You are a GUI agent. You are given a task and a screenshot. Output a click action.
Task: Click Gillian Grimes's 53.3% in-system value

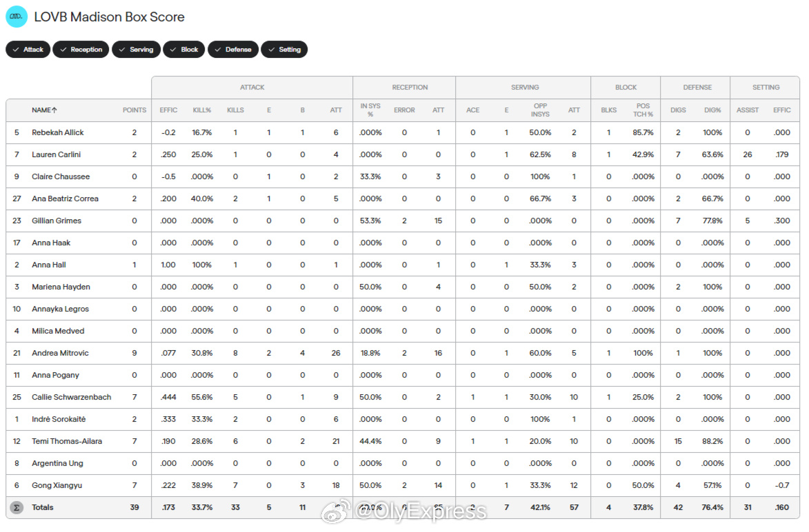(x=370, y=221)
